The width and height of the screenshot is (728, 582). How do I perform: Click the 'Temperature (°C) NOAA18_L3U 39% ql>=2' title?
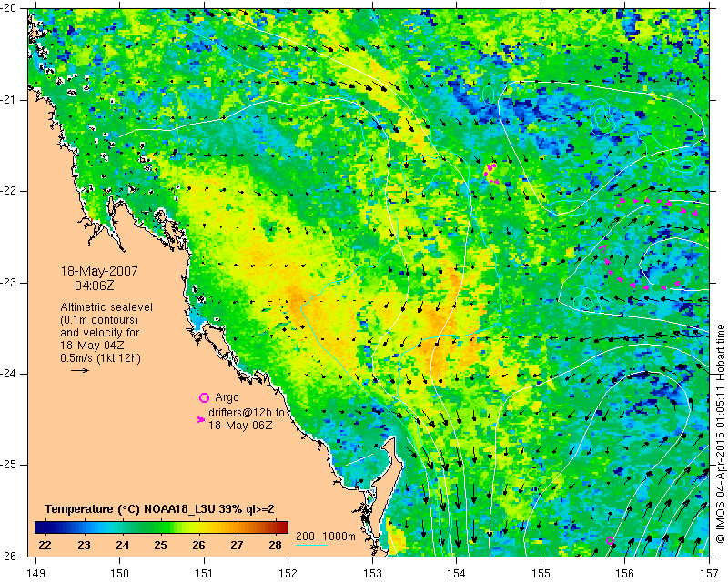(x=160, y=509)
